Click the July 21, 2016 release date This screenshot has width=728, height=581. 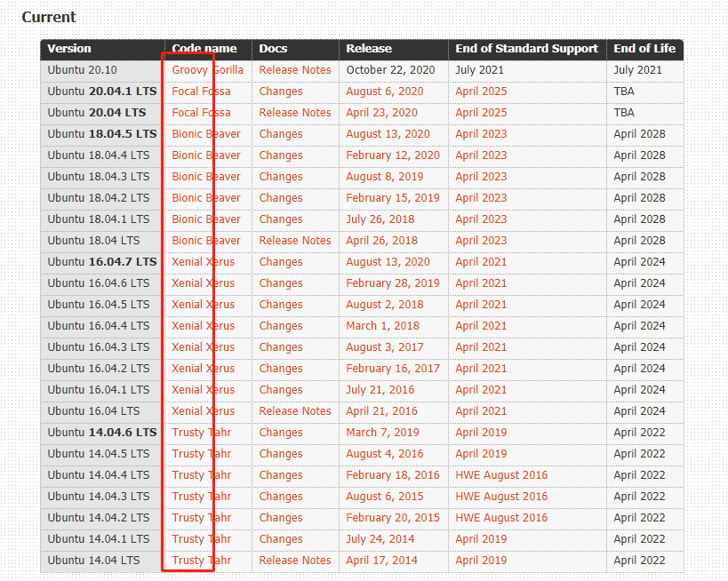[x=380, y=390]
